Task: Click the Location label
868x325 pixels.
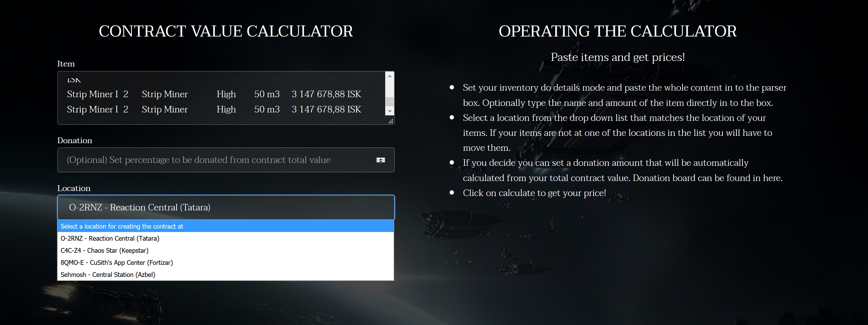Action: (x=74, y=188)
